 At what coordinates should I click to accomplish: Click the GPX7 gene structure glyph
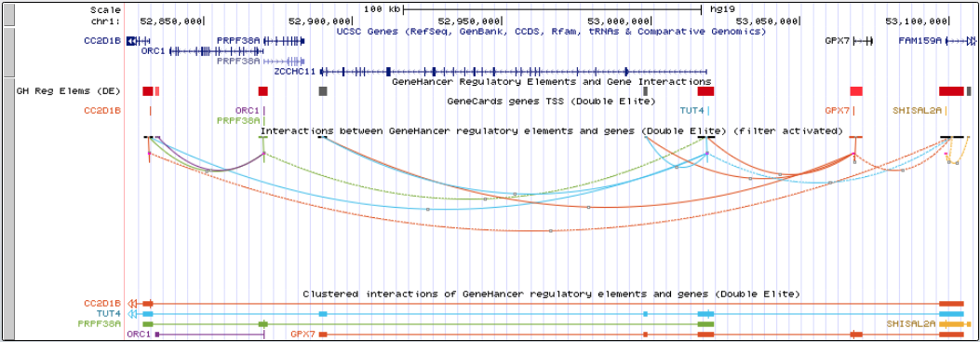pos(863,41)
